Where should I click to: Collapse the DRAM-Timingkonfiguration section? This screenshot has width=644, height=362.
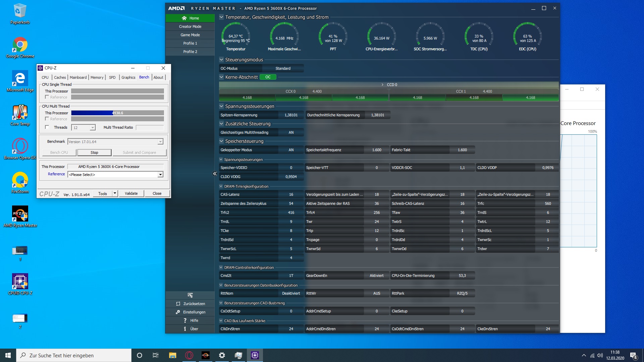[221, 186]
